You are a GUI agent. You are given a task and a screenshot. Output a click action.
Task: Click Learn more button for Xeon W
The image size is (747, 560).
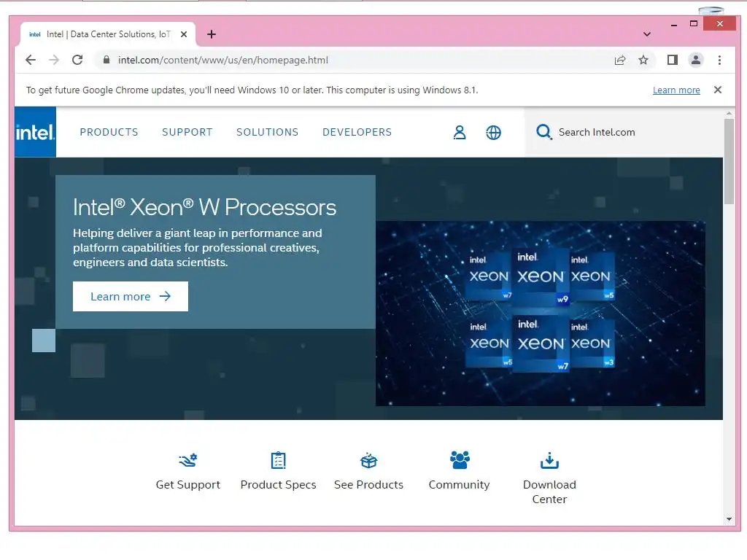(131, 296)
